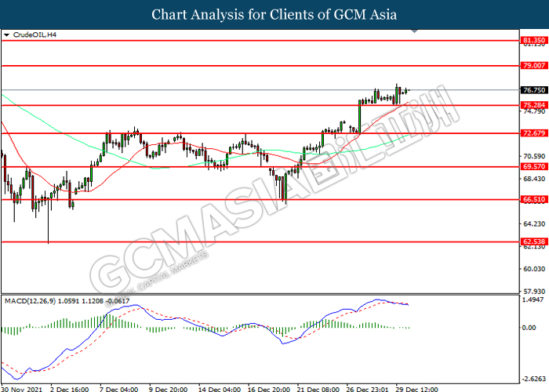The height and width of the screenshot is (392, 549).
Task: Click the 68.430 axis value
Action: pos(534,179)
